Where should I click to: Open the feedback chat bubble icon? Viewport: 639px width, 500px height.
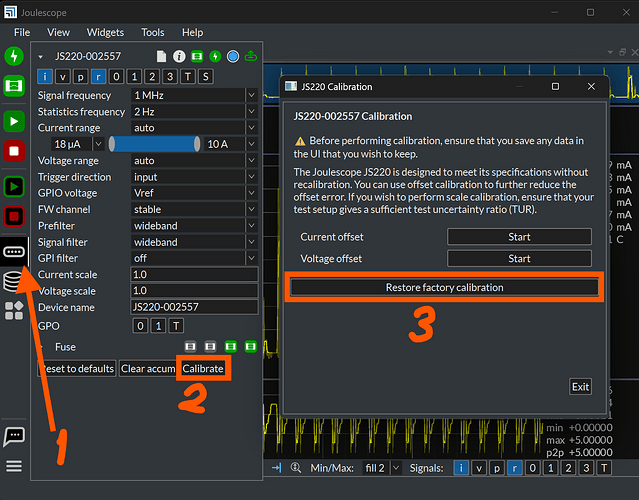(x=14, y=437)
